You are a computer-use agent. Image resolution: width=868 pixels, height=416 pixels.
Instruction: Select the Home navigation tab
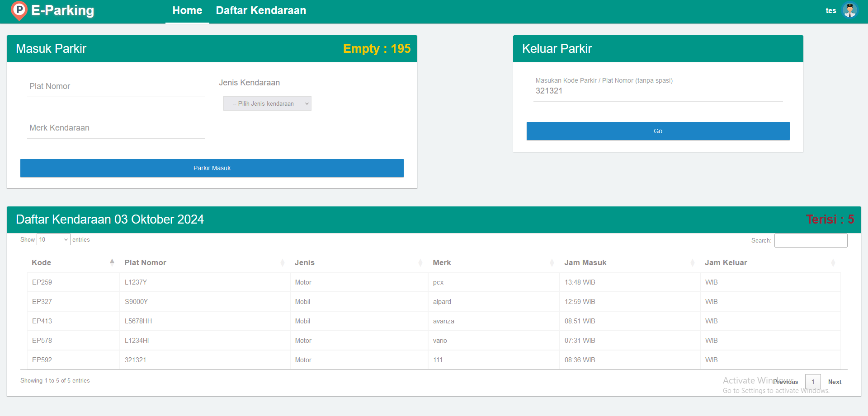pyautogui.click(x=187, y=10)
